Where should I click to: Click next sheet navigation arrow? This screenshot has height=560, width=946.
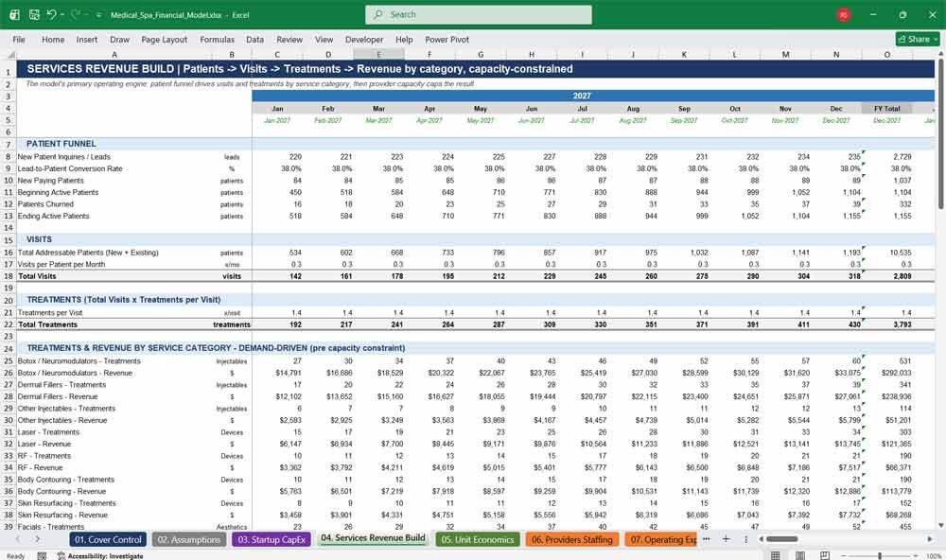point(38,539)
